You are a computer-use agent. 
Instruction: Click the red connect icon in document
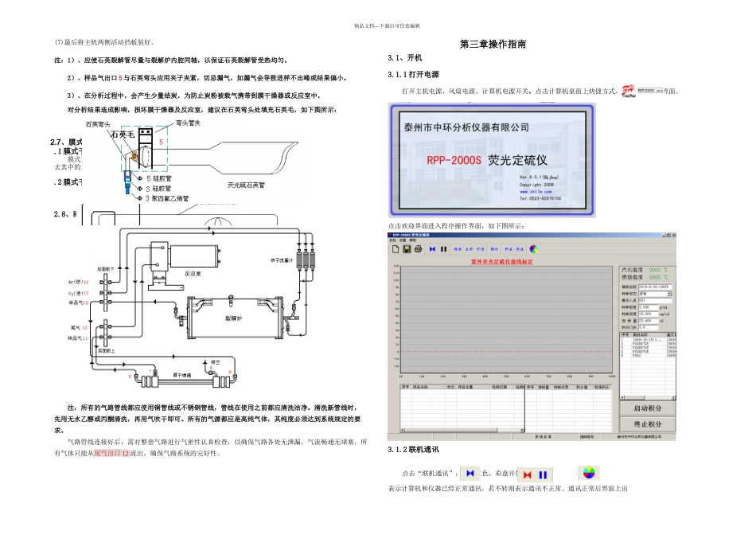coord(527,474)
